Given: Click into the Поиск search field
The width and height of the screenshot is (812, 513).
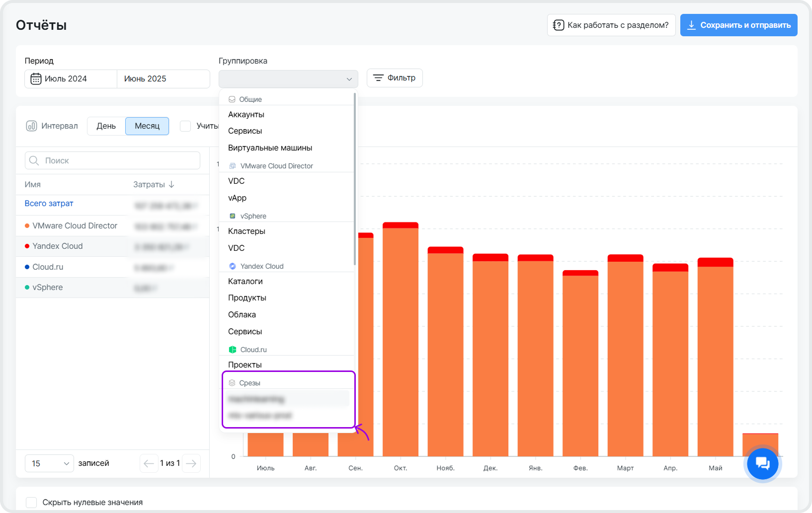Looking at the screenshot, I should click(x=119, y=160).
